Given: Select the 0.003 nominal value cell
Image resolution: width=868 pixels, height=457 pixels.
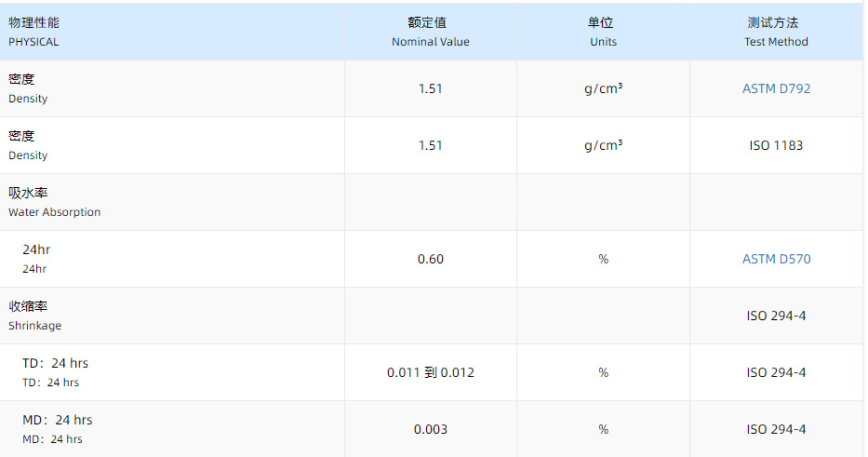Looking at the screenshot, I should [x=430, y=429].
